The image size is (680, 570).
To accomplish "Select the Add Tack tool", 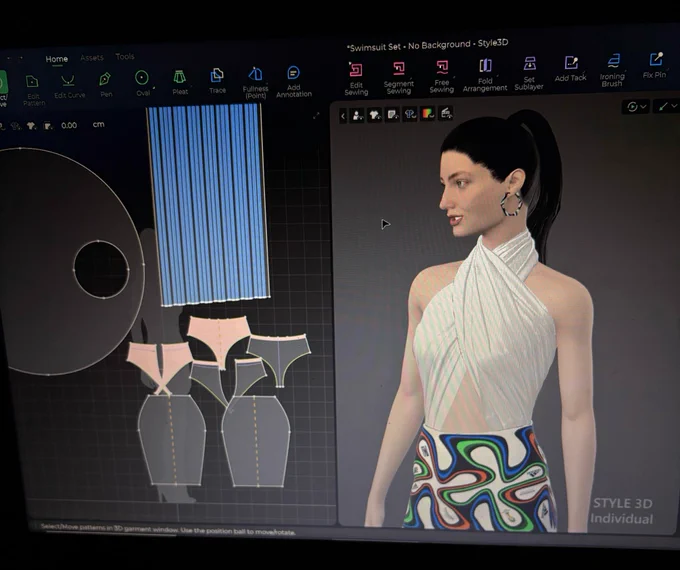I will [570, 69].
